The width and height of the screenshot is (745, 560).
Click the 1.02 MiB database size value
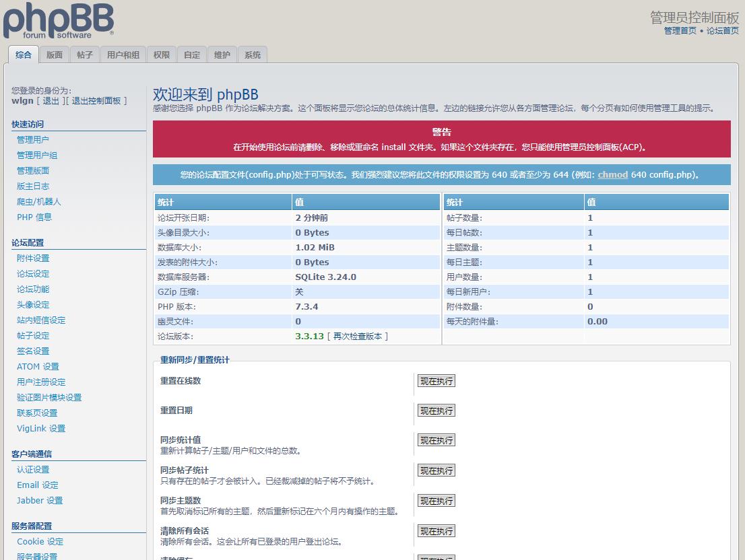(315, 247)
